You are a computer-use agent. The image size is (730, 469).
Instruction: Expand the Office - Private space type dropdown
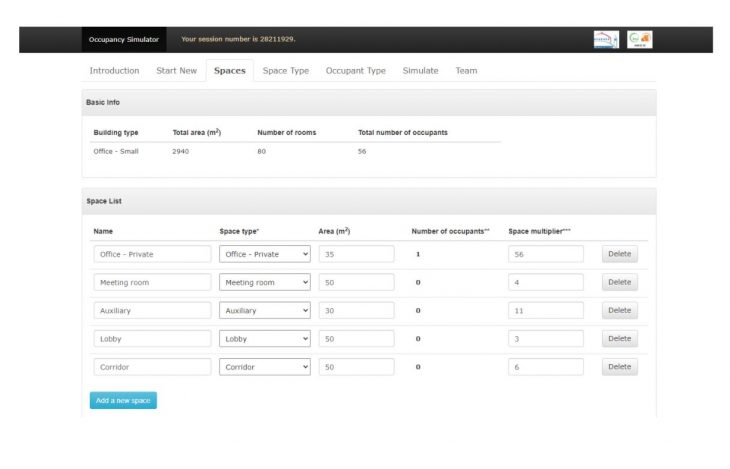tap(265, 254)
